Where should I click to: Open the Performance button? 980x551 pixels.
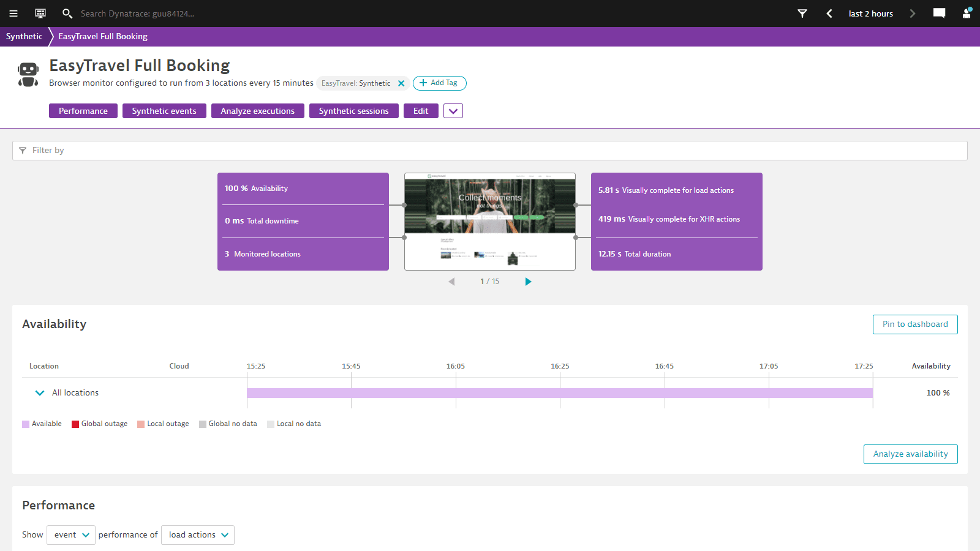[83, 111]
